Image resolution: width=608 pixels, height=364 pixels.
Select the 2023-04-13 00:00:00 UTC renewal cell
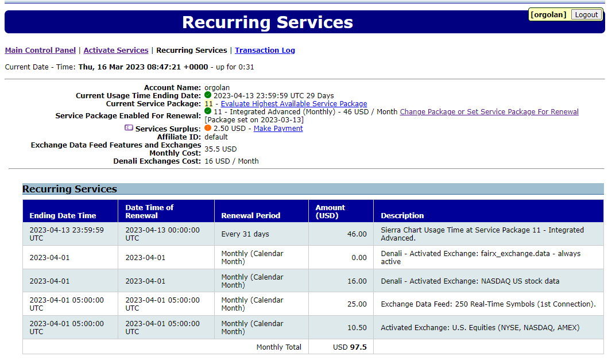tap(166, 234)
